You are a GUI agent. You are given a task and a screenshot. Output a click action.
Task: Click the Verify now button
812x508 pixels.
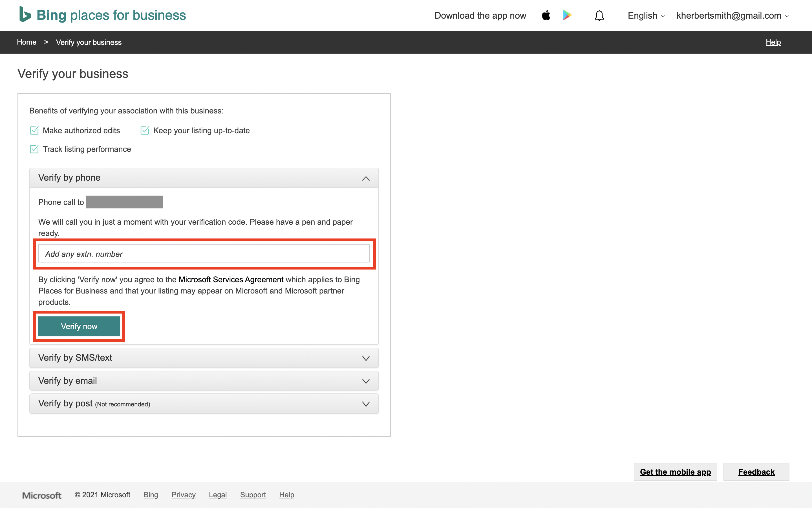[79, 326]
